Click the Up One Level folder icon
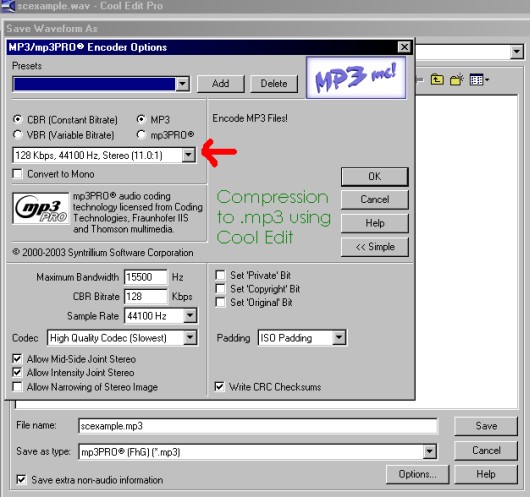Viewport: 530px width, 497px height. (x=437, y=80)
